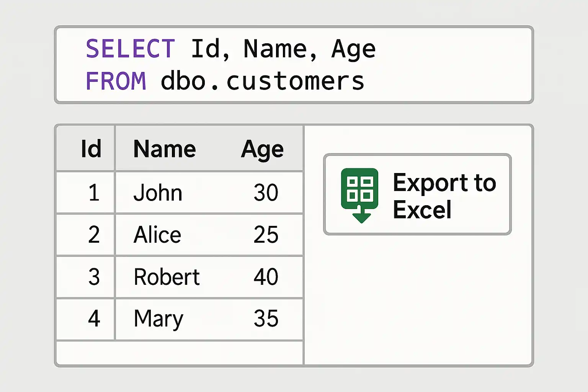Click the cell containing Robert
The width and height of the screenshot is (588, 392).
point(167,277)
